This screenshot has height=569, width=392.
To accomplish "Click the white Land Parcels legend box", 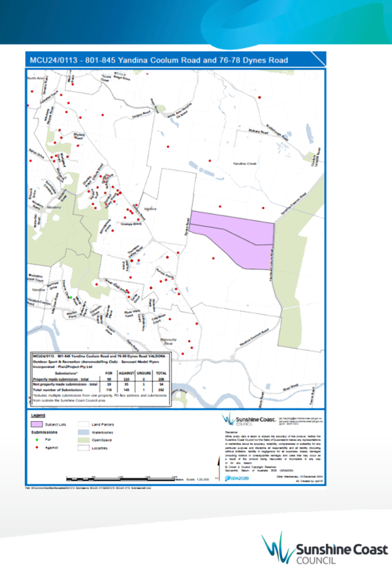I will coord(83,424).
